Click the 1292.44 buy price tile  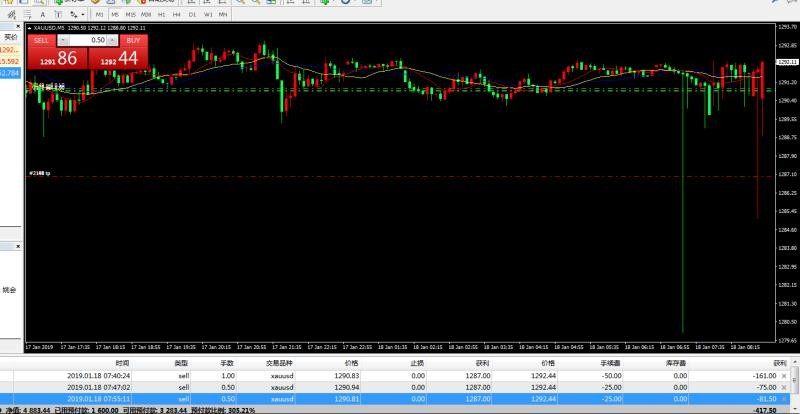point(118,58)
